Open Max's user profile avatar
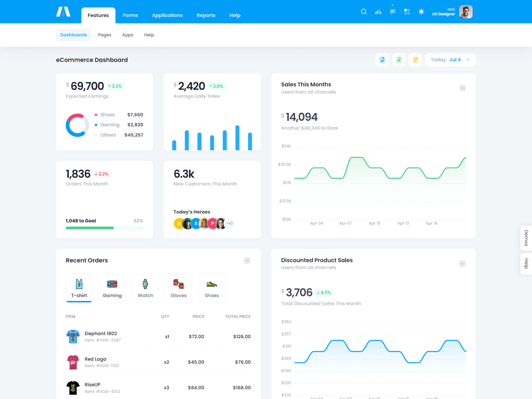 [465, 12]
